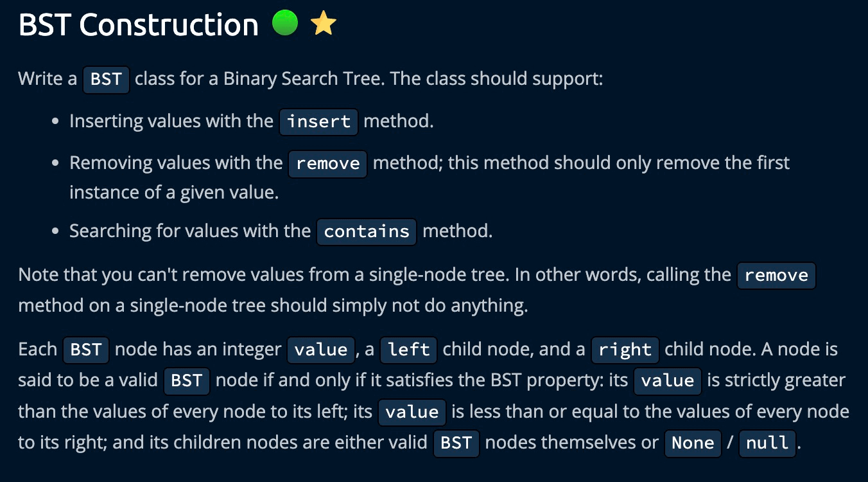
Task: Click the "Searching for values with the" bullet text
Action: pos(190,231)
